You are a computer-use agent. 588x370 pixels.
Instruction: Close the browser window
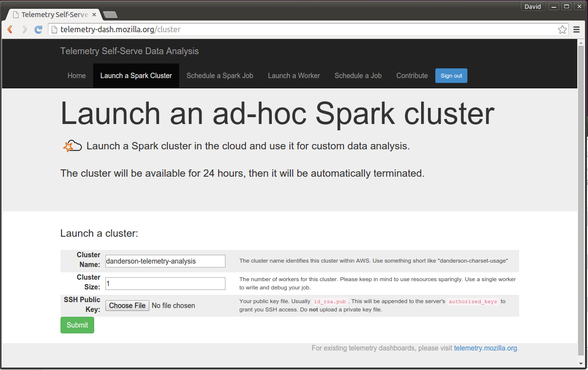pos(579,6)
